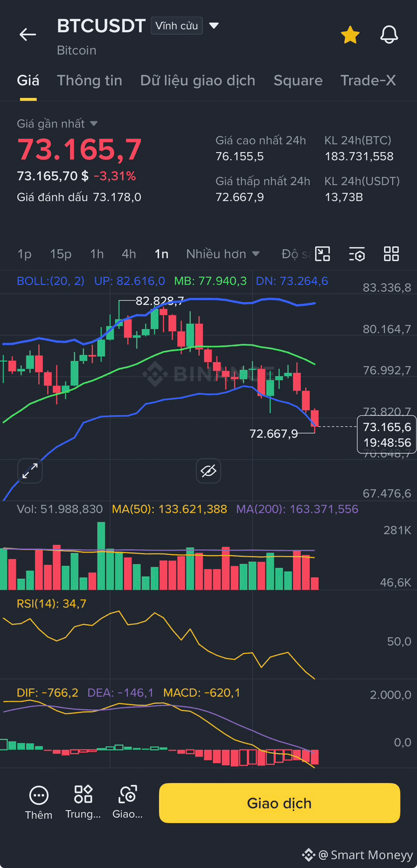Click the MB: 77.940,3 value
Screen dimensions: 417x868
tap(211, 281)
